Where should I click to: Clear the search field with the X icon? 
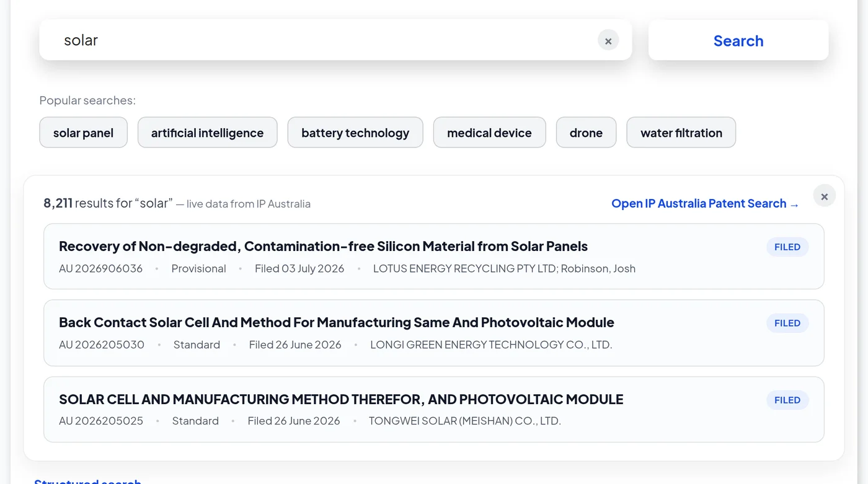pos(608,40)
